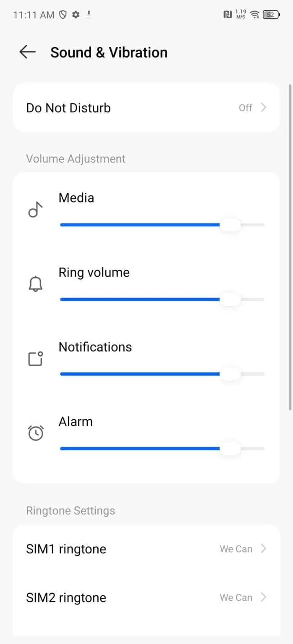The image size is (293, 644).
Task: Tap the Alarm clock icon
Action: pyautogui.click(x=36, y=433)
